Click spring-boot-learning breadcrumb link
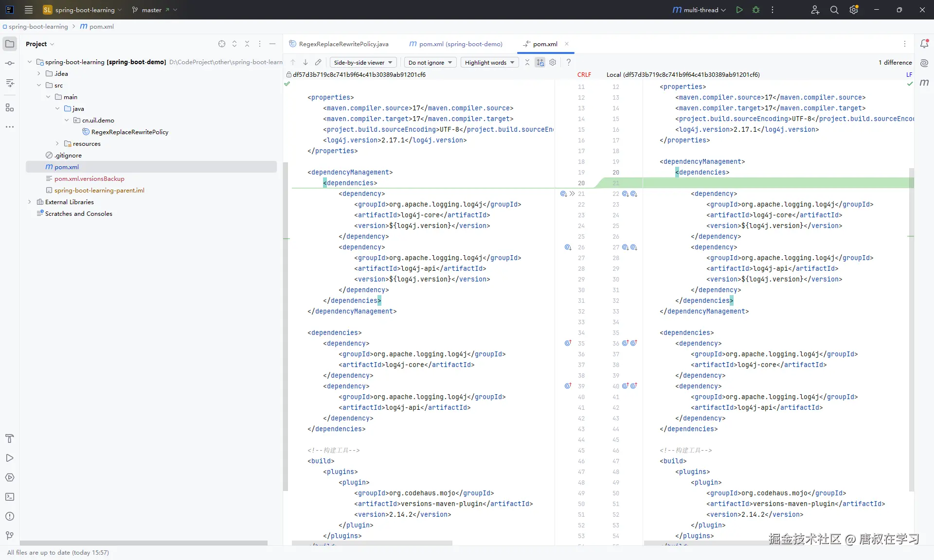Image resolution: width=934 pixels, height=560 pixels. click(x=38, y=26)
